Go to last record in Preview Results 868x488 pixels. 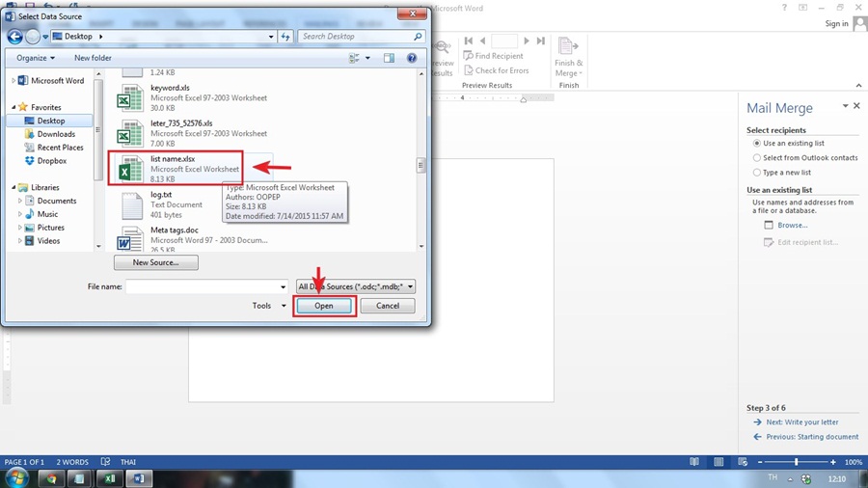(541, 41)
